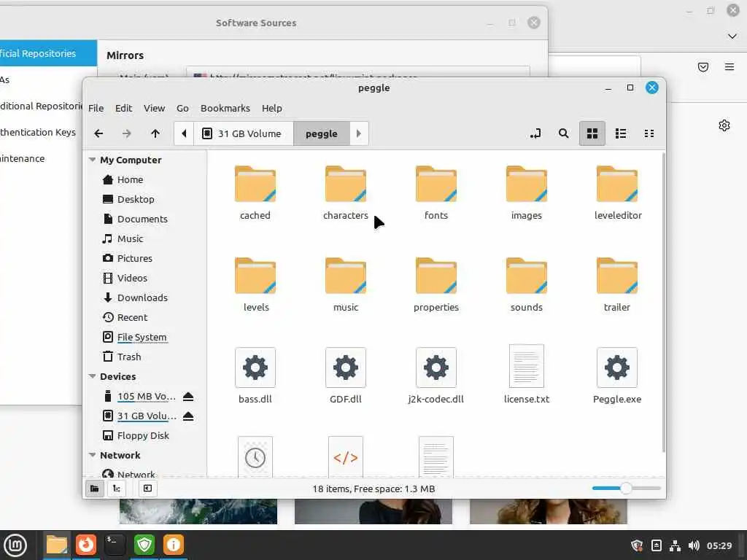Click the path bar left scroll arrow
Screen dimensions: 747x560
click(184, 134)
